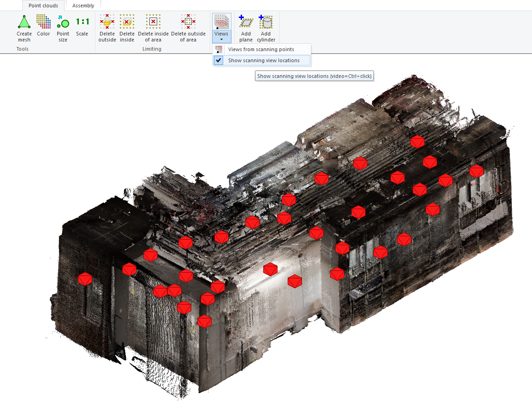Uncheck Show scanning view locations
The height and width of the screenshot is (405, 532).
pos(263,60)
